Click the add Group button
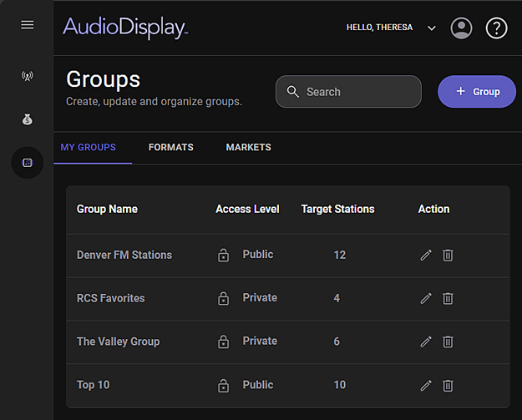The image size is (522, 420). click(x=477, y=92)
